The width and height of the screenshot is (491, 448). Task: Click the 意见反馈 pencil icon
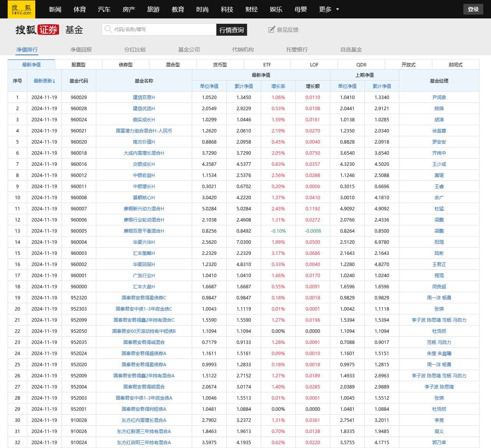[272, 30]
